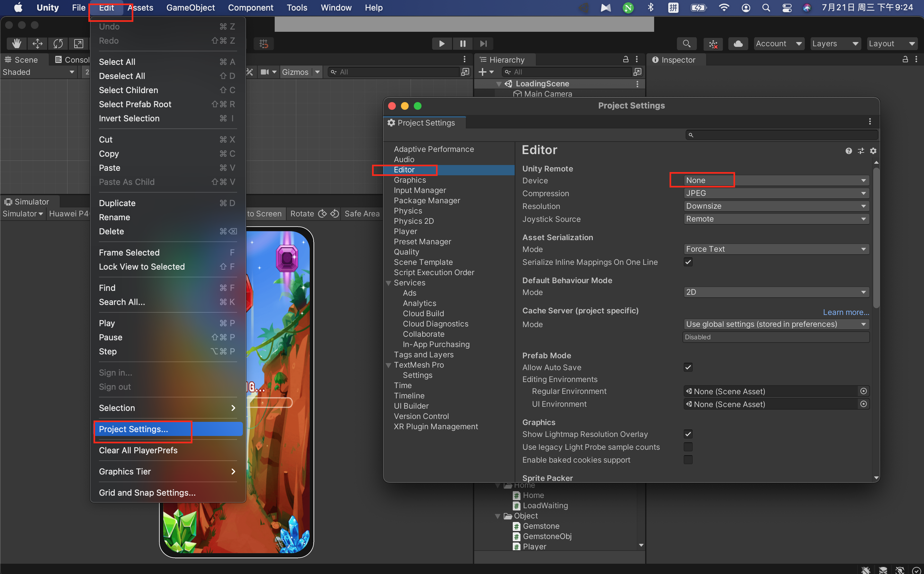Viewport: 924px width, 574px height.
Task: Select the Hand tool in toolbar
Action: tap(16, 44)
